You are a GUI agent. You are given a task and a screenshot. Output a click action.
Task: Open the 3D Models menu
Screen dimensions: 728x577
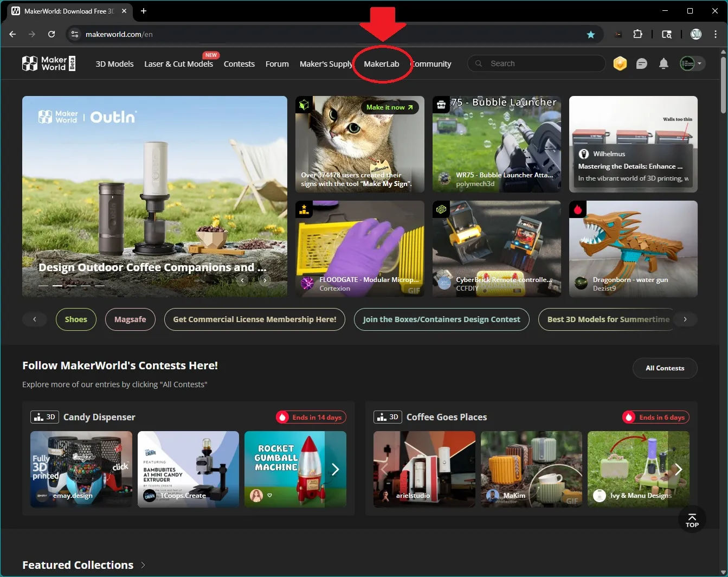click(x=114, y=64)
